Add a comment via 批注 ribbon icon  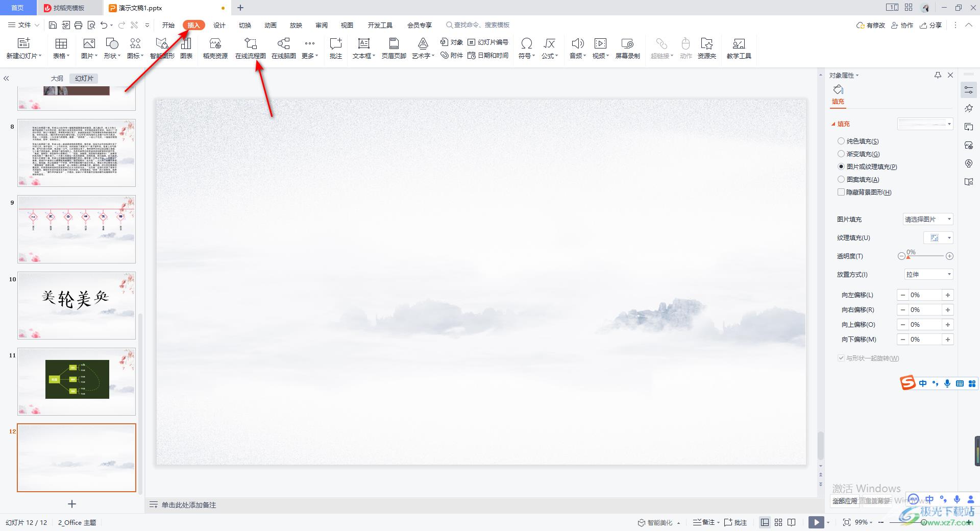click(336, 49)
